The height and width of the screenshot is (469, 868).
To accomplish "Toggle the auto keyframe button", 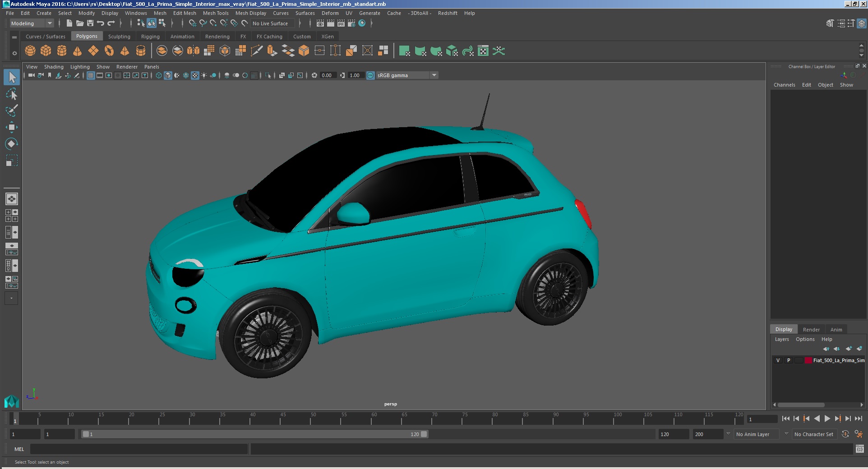I will click(845, 434).
